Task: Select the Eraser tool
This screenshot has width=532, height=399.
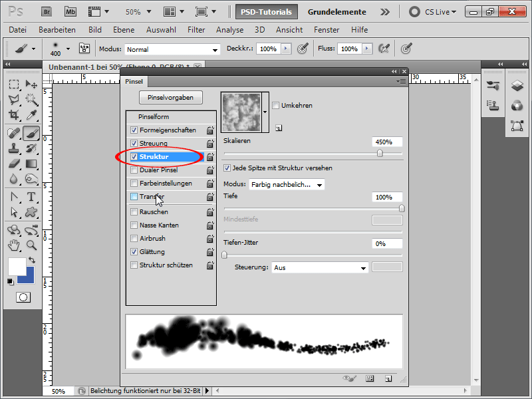Action: (14, 164)
